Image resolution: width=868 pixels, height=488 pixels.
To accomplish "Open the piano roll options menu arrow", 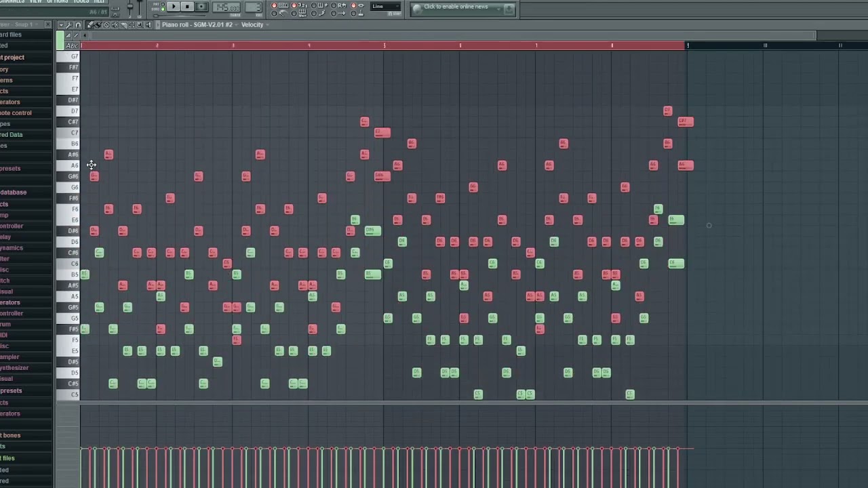I will point(61,24).
